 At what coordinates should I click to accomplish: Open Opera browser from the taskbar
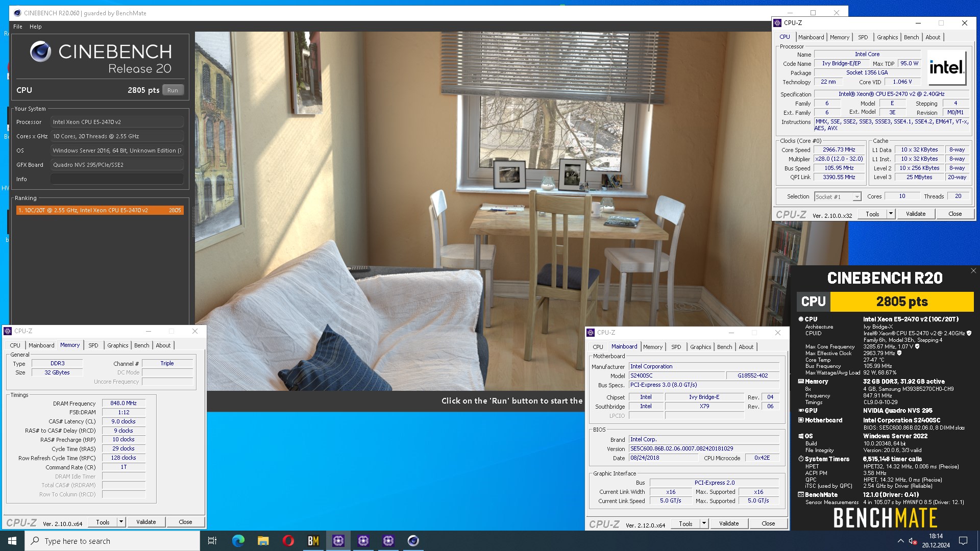288,541
